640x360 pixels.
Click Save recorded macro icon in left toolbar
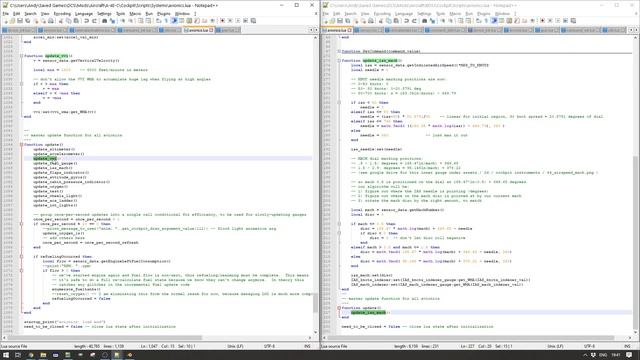253,20
